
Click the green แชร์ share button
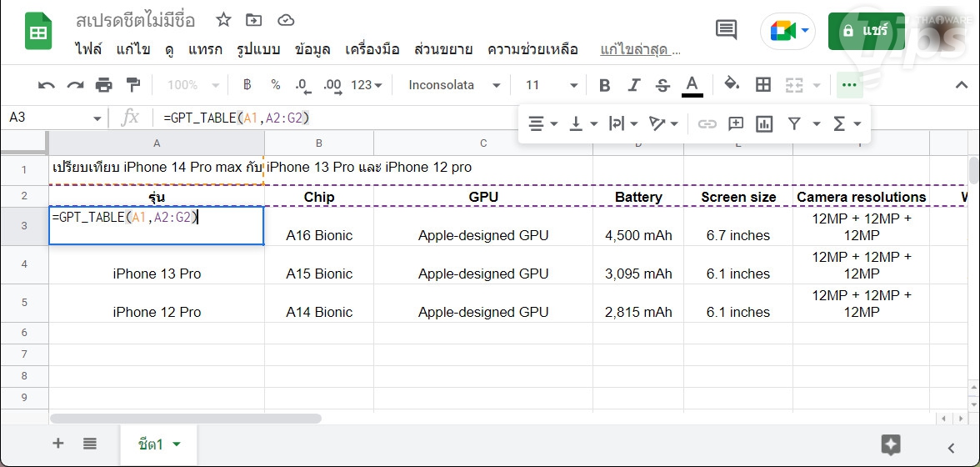(867, 31)
